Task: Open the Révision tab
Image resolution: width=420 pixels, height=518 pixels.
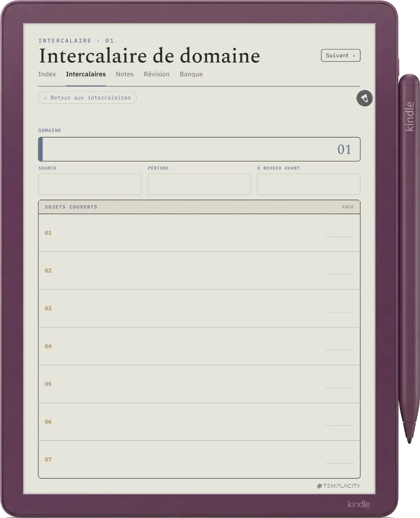Action: [x=157, y=74]
